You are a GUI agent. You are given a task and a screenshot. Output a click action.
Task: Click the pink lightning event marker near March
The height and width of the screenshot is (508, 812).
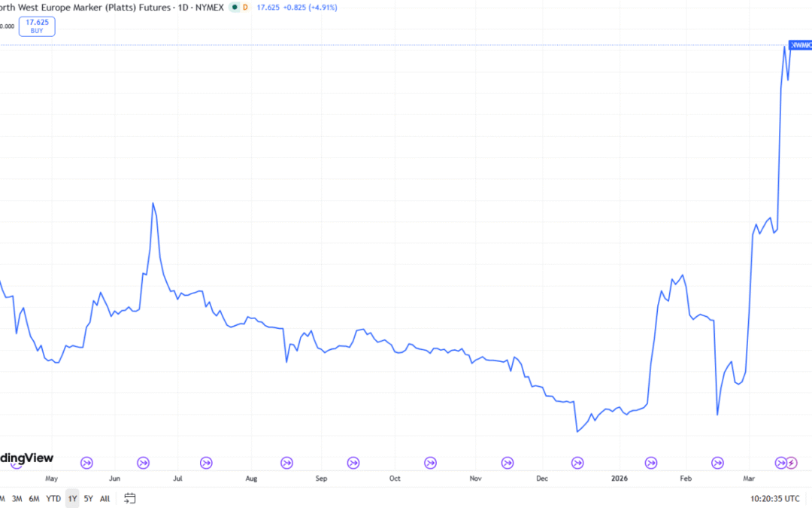point(791,462)
